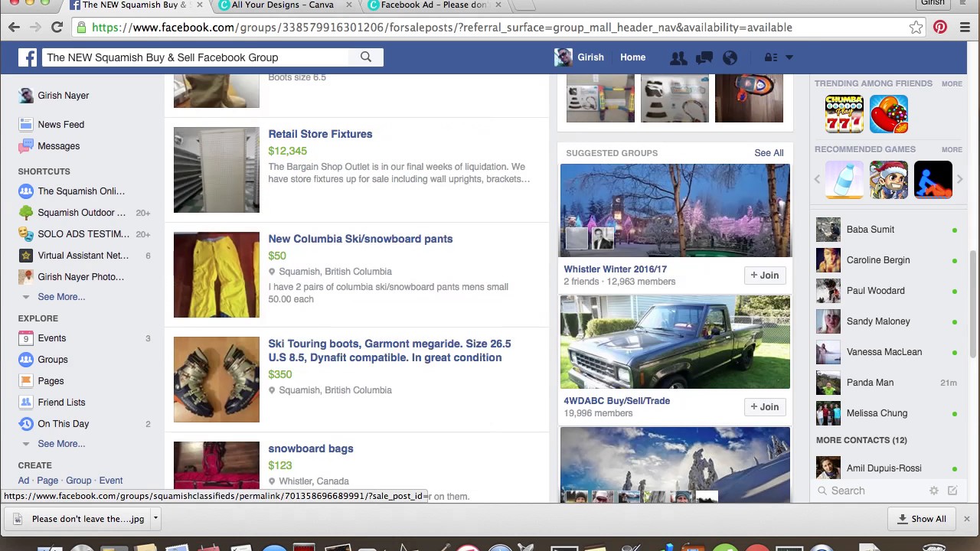Click Candy Crush game icon
This screenshot has height=551, width=980.
coord(889,114)
